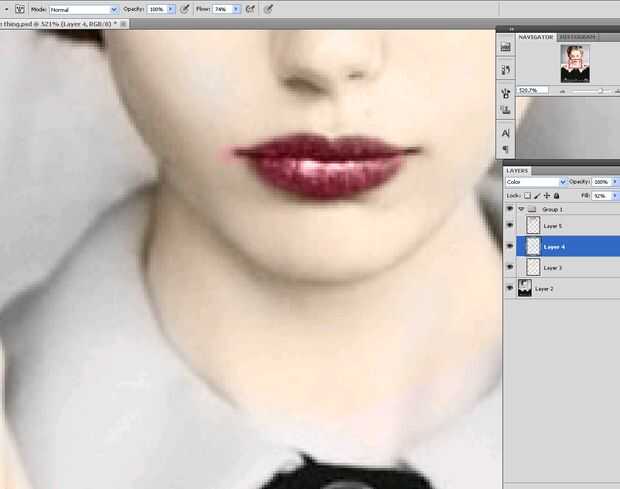Screen dimensions: 620x489
Task: Click the Navigator zoom percentage field
Action: [x=533, y=91]
